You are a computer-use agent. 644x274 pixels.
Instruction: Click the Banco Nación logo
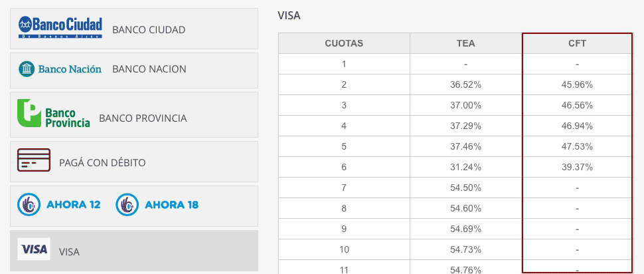60,68
